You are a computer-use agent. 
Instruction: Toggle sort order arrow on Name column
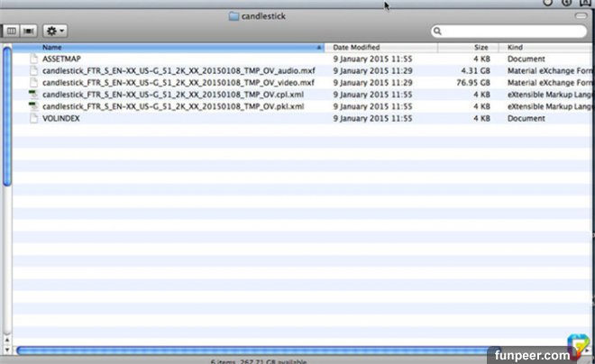point(318,46)
